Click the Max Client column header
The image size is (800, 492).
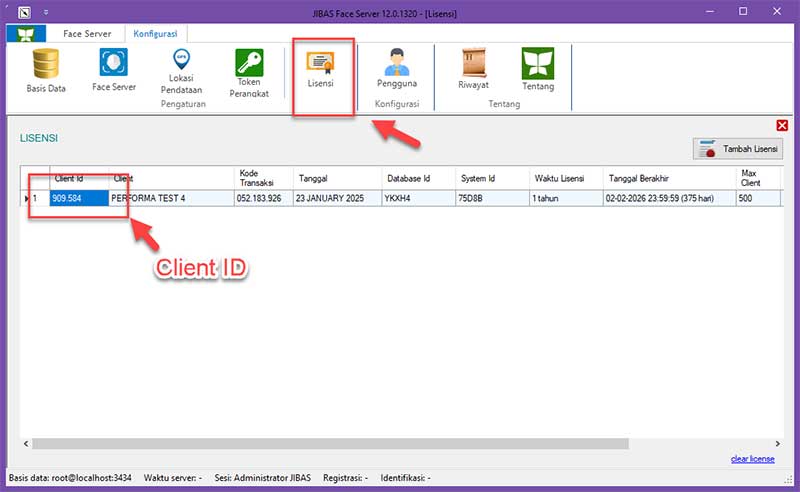point(758,178)
